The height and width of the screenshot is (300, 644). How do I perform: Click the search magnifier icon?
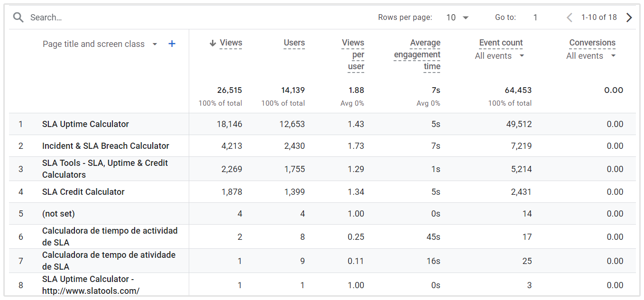(x=18, y=18)
